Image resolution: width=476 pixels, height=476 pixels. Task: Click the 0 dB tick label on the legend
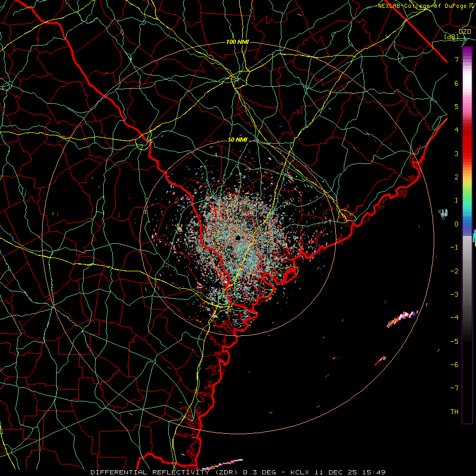coord(456,224)
